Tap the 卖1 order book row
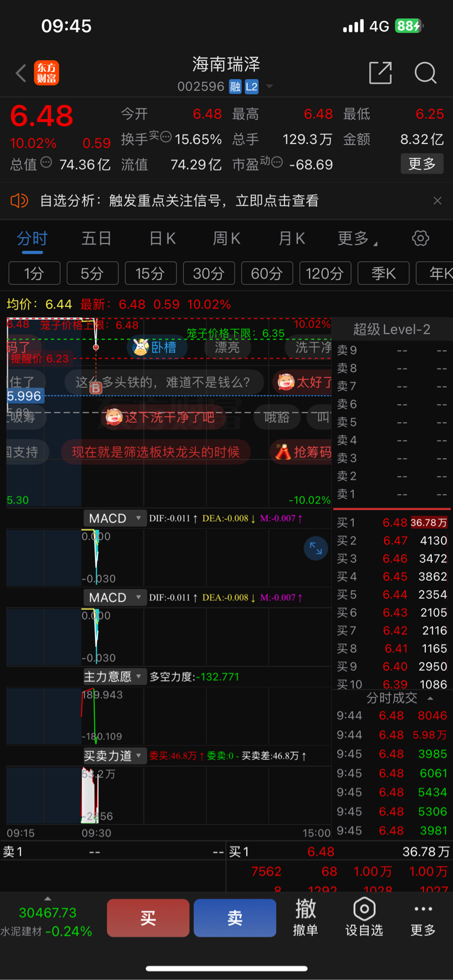Image resolution: width=453 pixels, height=980 pixels. (x=392, y=494)
